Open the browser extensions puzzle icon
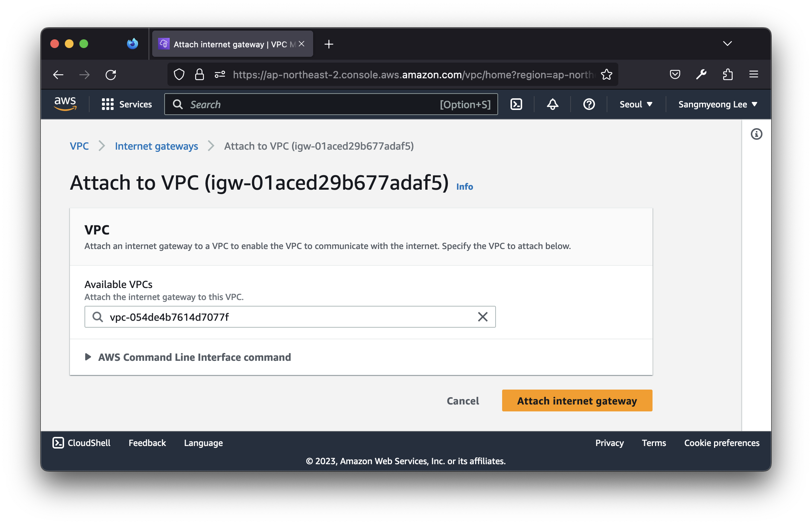This screenshot has width=812, height=525. coord(727,75)
